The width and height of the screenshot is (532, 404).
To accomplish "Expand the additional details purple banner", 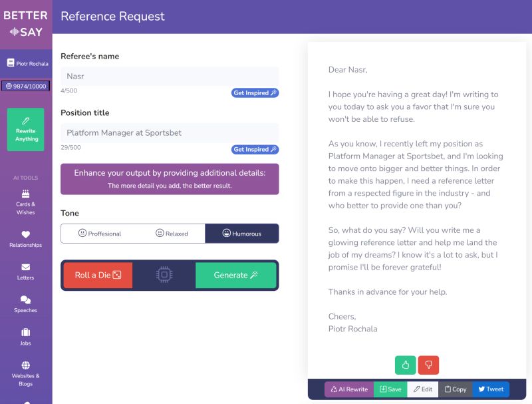I will click(170, 179).
